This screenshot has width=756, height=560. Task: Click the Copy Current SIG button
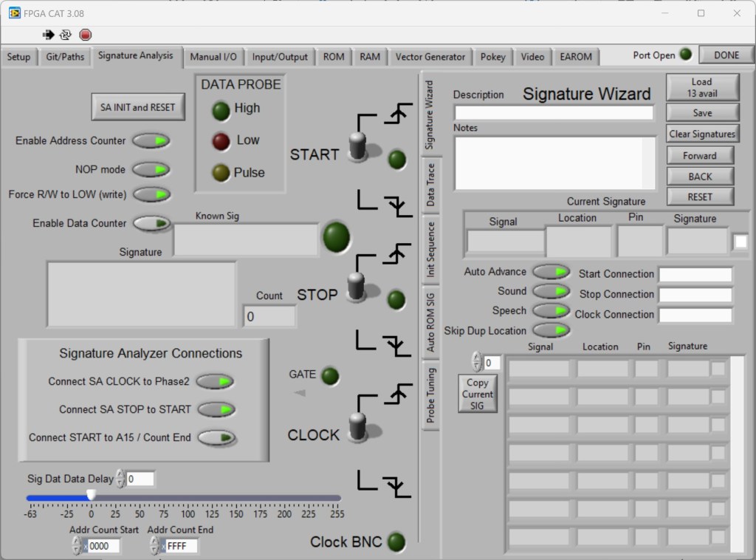(477, 394)
